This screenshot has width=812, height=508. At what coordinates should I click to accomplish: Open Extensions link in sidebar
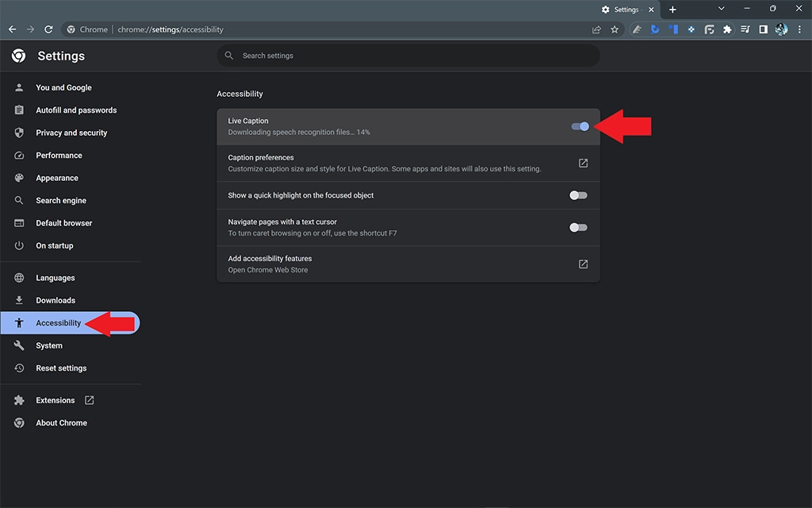coord(56,401)
